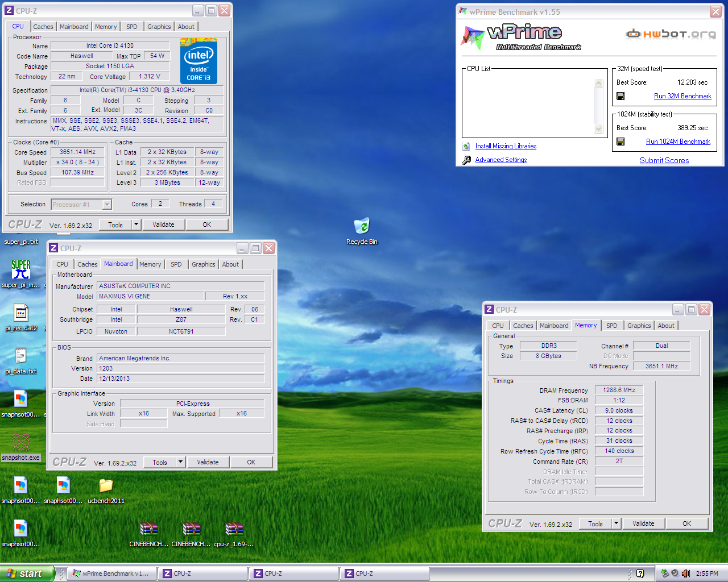728x582 pixels.
Task: Click the CPU List scroll up arrow in wPrime
Action: (598, 84)
